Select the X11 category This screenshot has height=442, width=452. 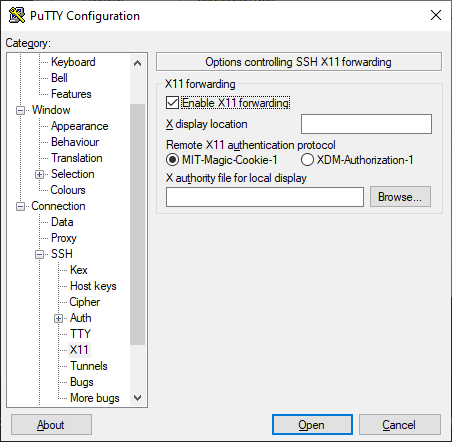79,350
